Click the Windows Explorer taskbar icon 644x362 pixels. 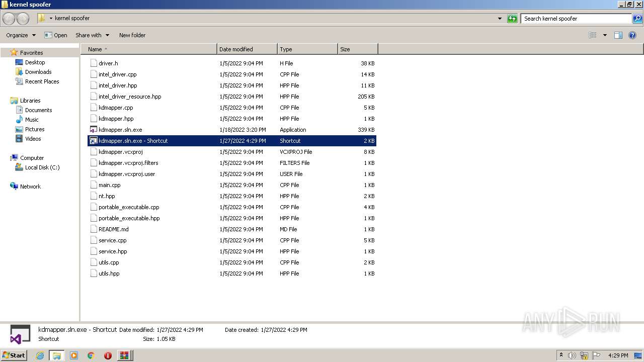pyautogui.click(x=56, y=355)
